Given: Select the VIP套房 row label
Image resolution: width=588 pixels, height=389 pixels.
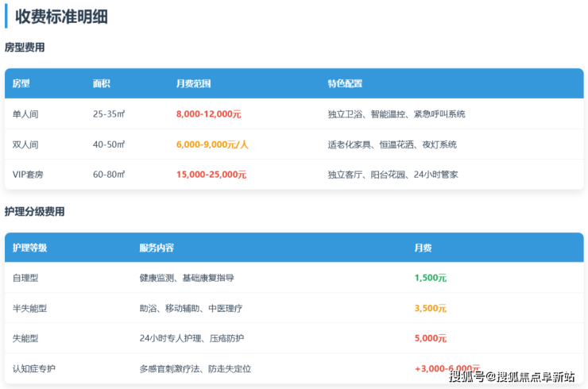Looking at the screenshot, I should click(x=29, y=175).
